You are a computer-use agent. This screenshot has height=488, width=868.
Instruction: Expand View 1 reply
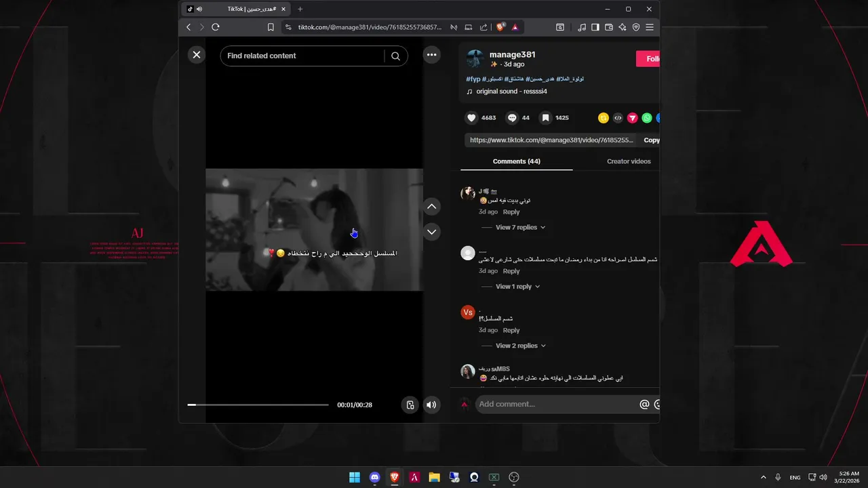(517, 287)
